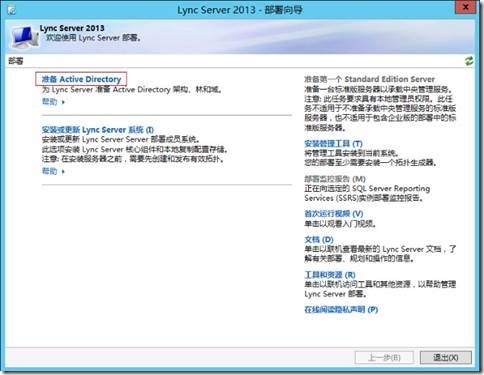Click the 部署 section label
Image resolution: width=484 pixels, height=375 pixels.
(x=16, y=61)
